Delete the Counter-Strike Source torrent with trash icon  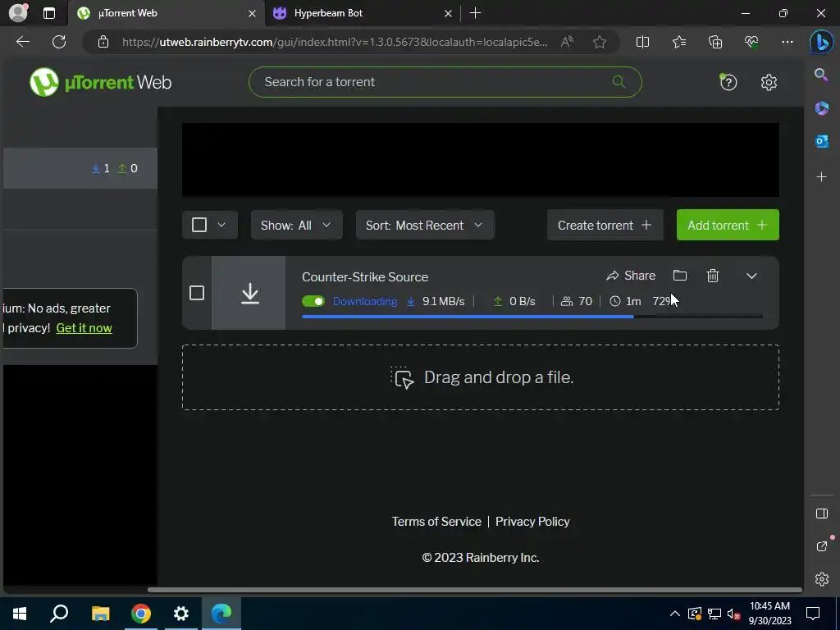coord(713,276)
